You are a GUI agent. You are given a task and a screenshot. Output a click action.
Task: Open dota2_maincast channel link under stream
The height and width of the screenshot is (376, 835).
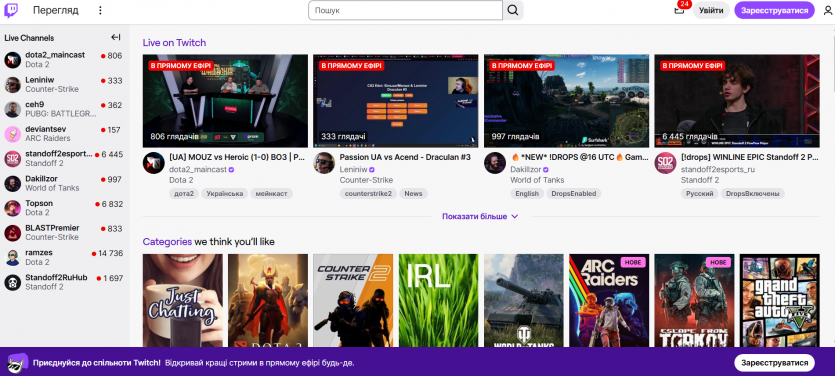(198, 169)
